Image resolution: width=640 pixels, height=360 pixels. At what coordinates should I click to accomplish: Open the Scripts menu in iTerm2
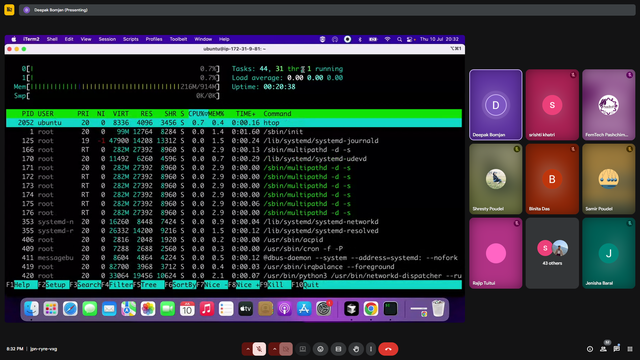[131, 39]
